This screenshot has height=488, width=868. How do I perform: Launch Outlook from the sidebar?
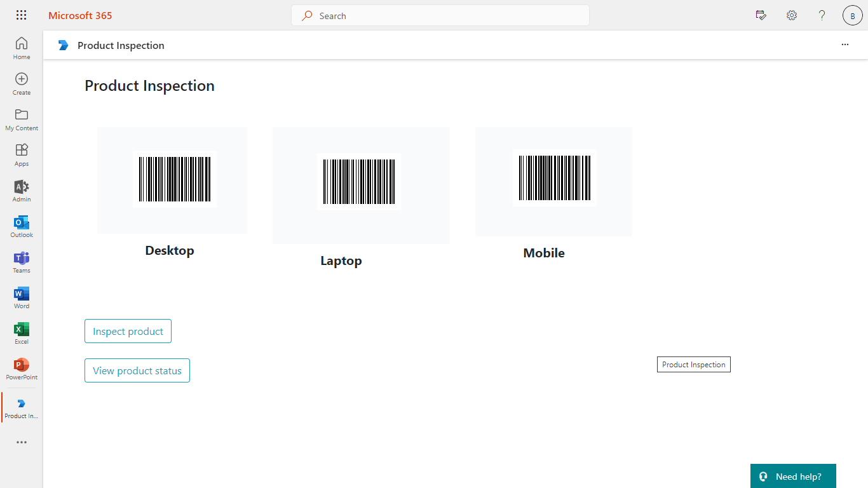click(22, 226)
